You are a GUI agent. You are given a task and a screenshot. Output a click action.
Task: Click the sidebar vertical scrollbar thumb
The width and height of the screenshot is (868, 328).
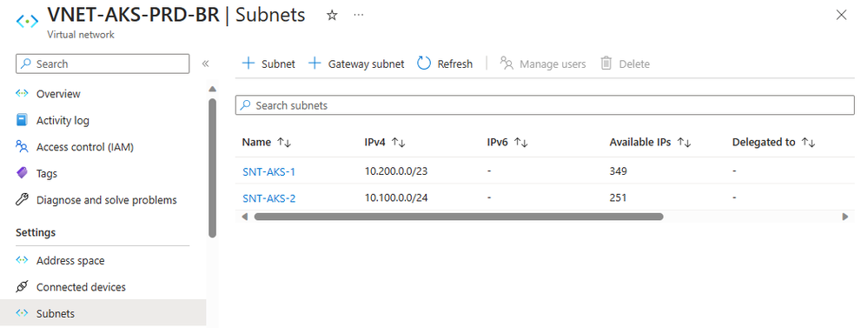pos(213,168)
